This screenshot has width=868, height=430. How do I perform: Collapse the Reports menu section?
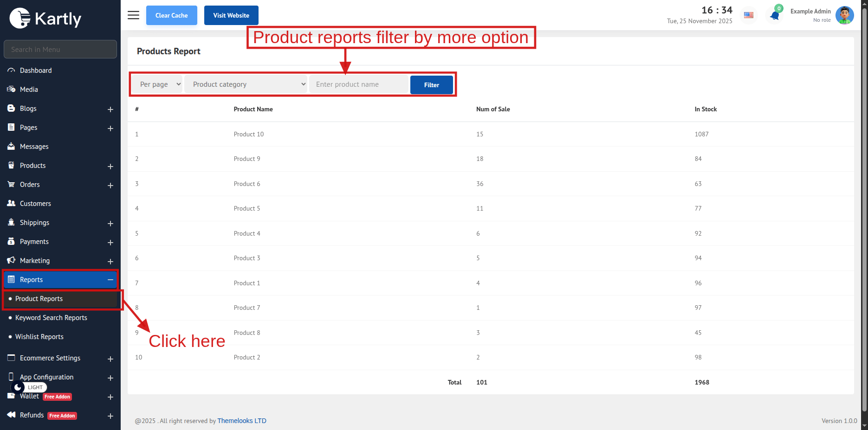[110, 280]
